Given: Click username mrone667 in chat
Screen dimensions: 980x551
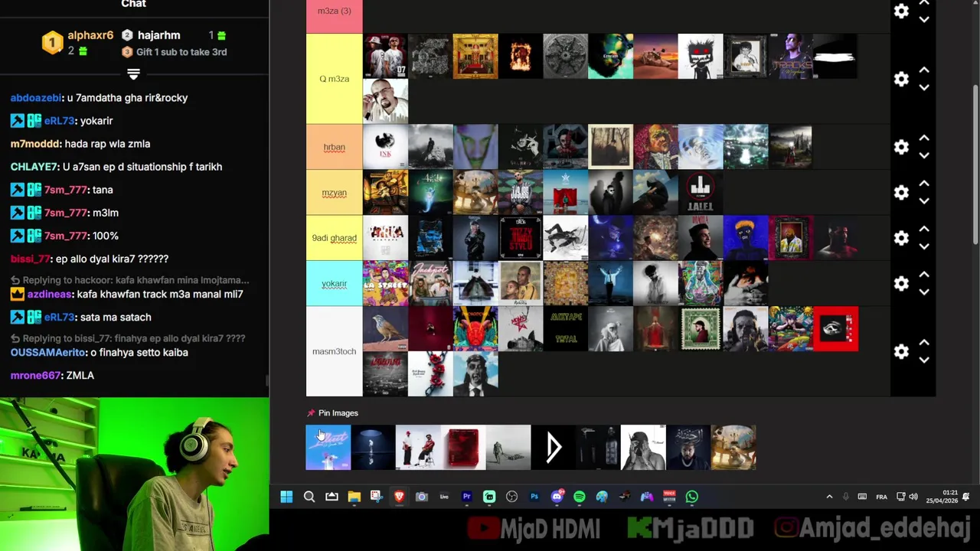Looking at the screenshot, I should [x=35, y=376].
